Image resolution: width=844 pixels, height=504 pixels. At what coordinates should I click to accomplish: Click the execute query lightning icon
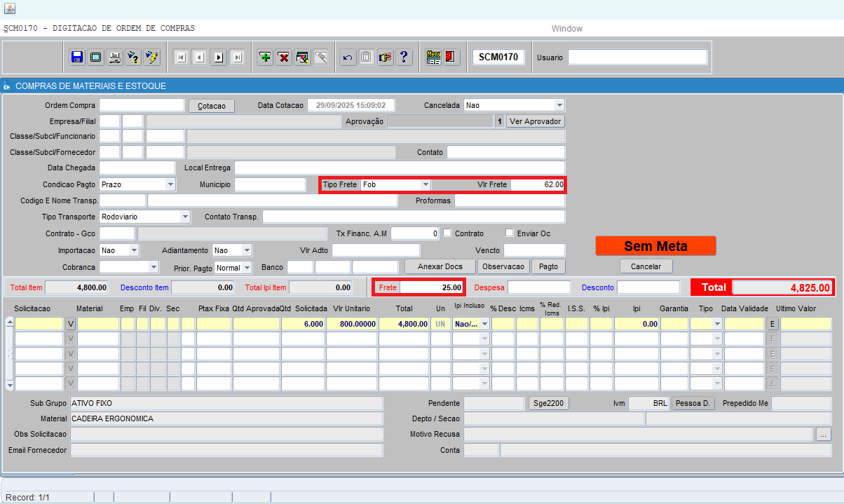(x=152, y=57)
